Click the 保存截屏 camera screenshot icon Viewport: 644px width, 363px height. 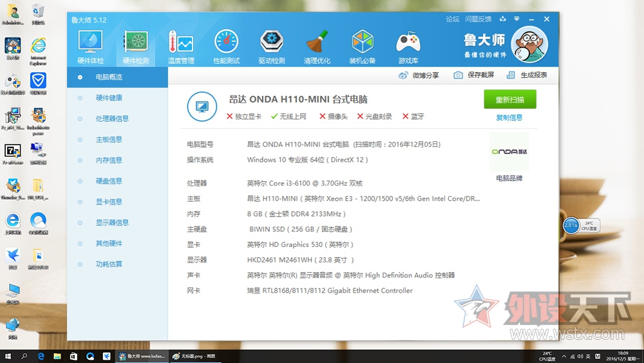point(458,75)
